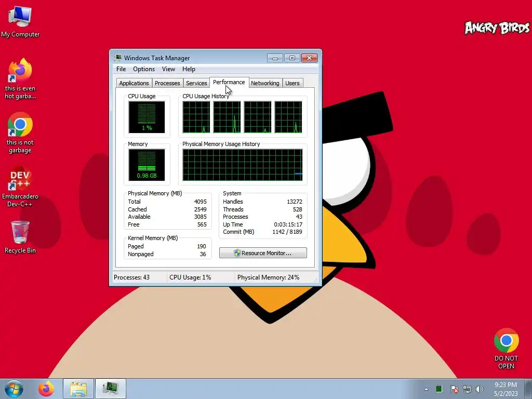The height and width of the screenshot is (399, 532).
Task: Click the Resource Monitor button
Action: [263, 253]
